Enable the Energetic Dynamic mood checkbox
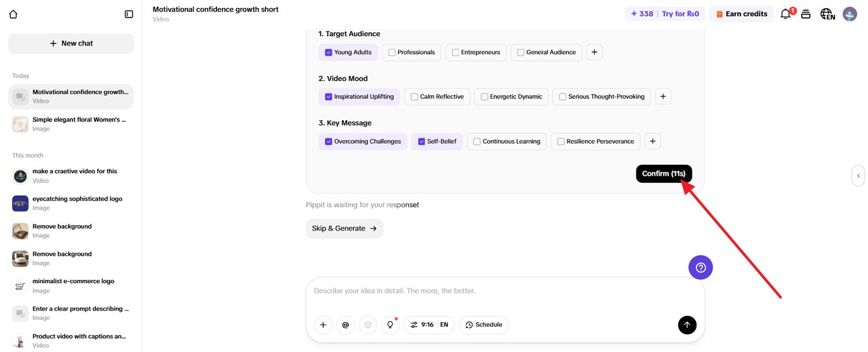This screenshot has width=868, height=352. (x=485, y=97)
